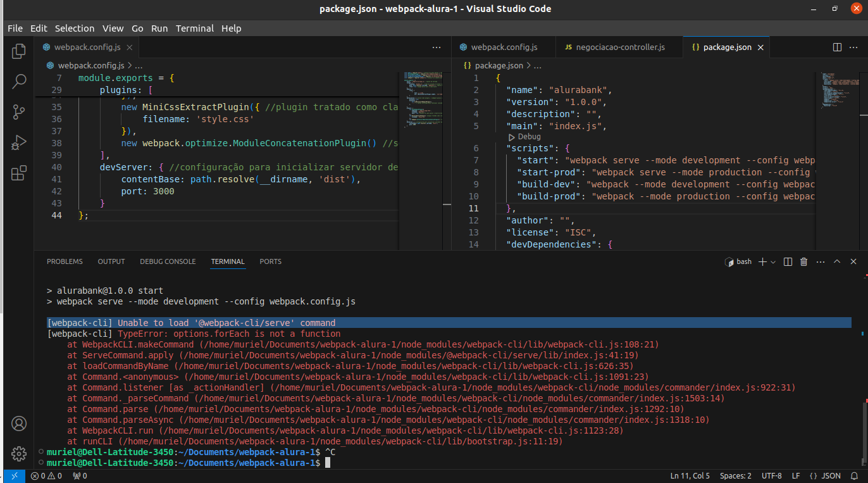This screenshot has width=868, height=483.
Task: Change end of line via LF
Action: pos(796,476)
